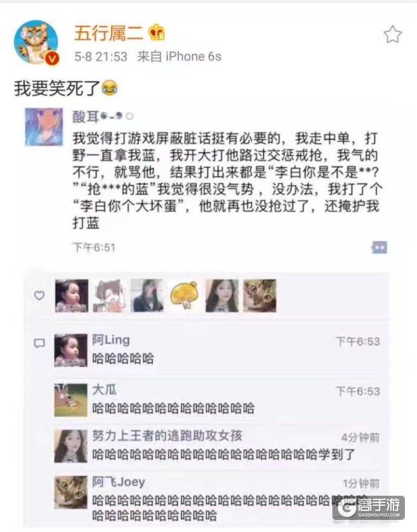Viewport: 417px width, 532px height.
Task: Tap the laughing-crying emoji in the post
Action: click(x=109, y=88)
